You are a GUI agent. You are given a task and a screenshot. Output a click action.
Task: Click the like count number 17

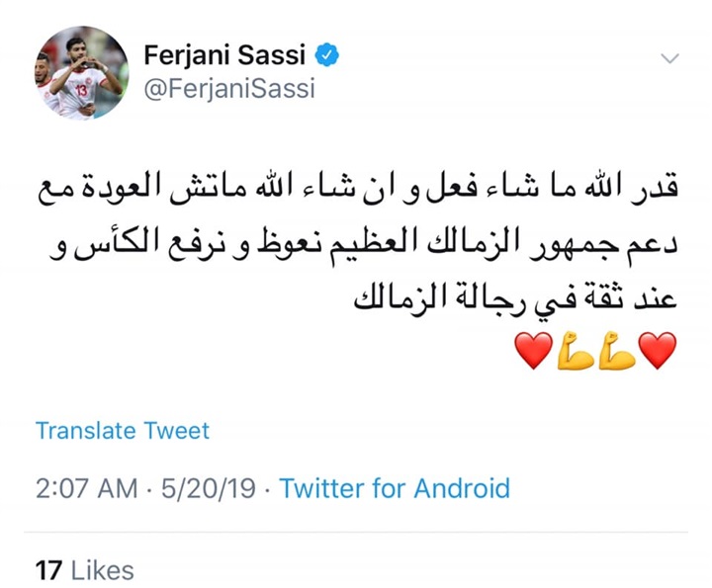coord(48,570)
